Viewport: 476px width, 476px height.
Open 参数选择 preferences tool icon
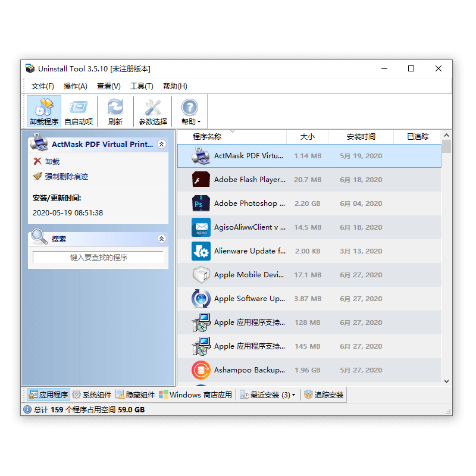(x=153, y=108)
